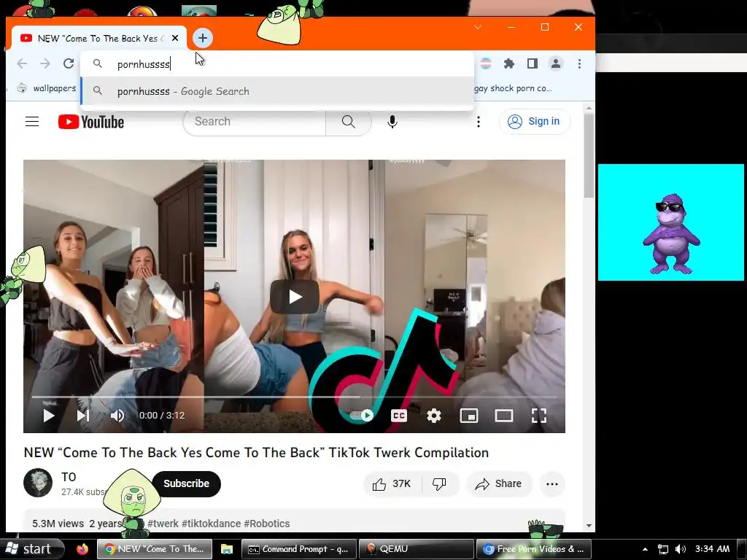Share the video
Screen dimensions: 747x560
pos(499,484)
